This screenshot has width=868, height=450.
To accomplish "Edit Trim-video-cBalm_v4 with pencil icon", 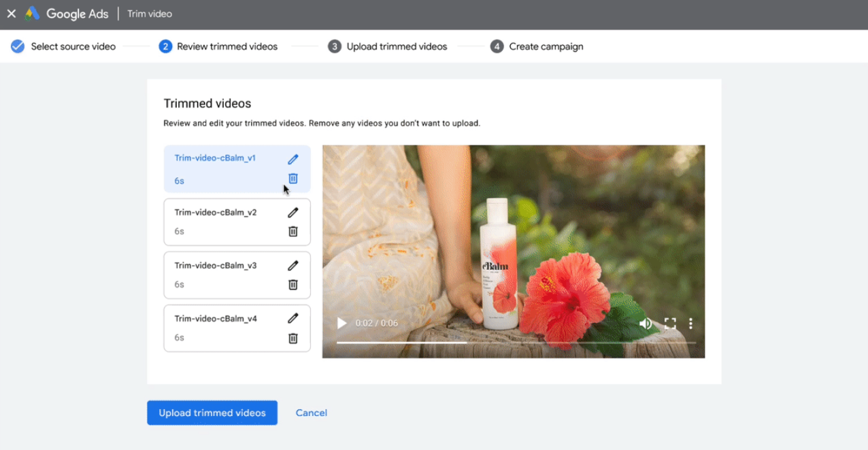I will tap(293, 318).
